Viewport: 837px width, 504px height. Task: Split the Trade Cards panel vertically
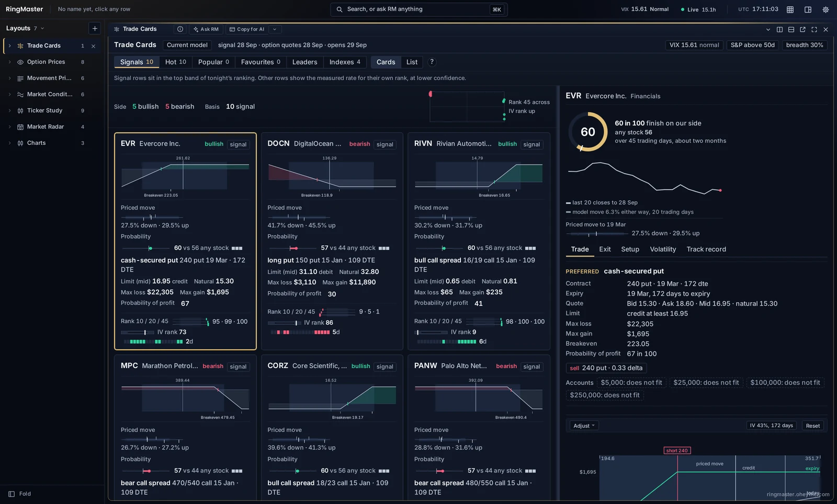pos(779,29)
